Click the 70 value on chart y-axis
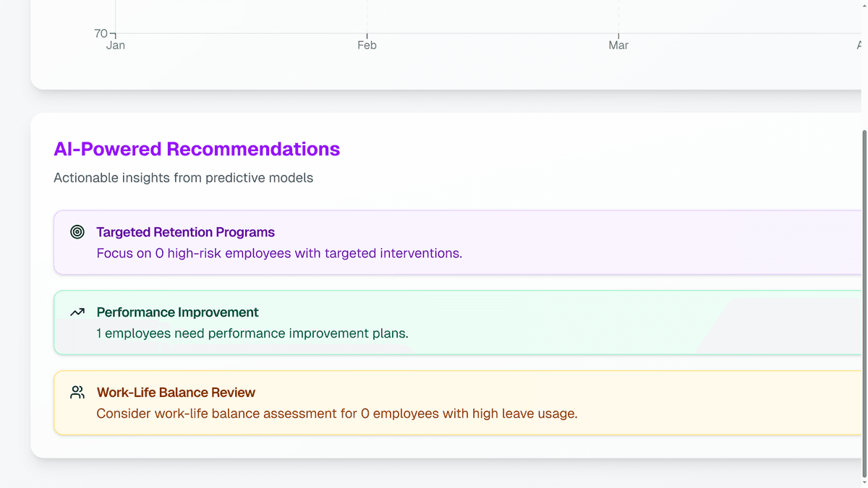The image size is (868, 488). (x=101, y=33)
